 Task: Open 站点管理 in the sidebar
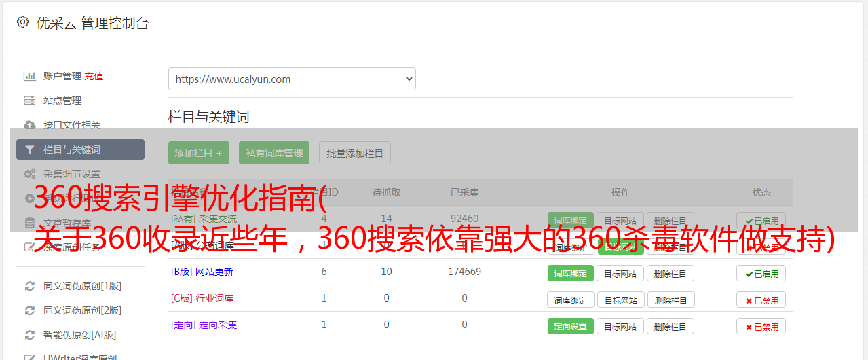click(62, 101)
